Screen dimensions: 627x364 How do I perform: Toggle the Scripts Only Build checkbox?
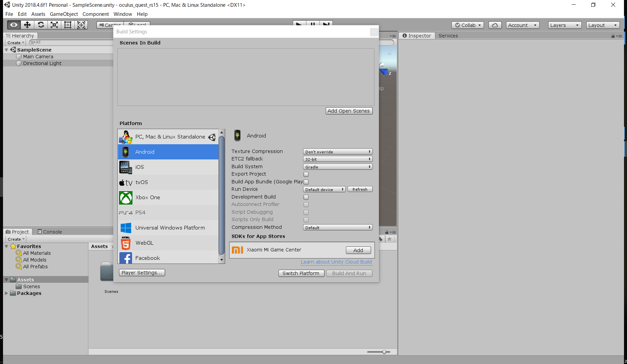(306, 220)
